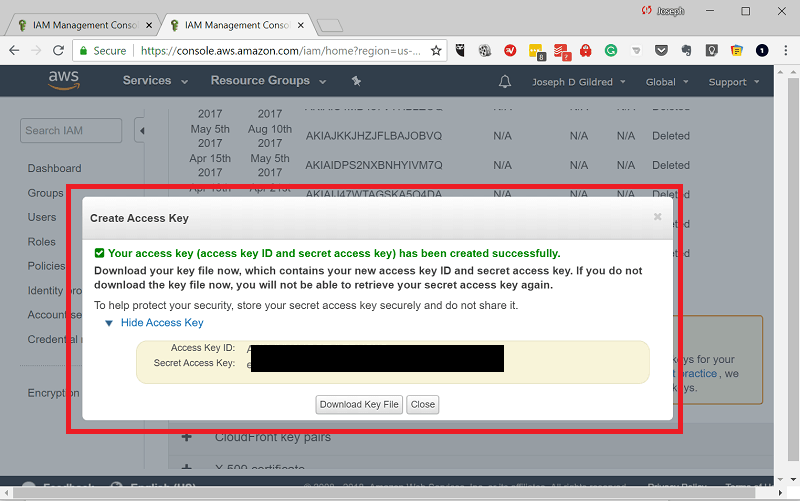Close the second IAM Management Console tab
This screenshot has width=800, height=501.
[301, 25]
